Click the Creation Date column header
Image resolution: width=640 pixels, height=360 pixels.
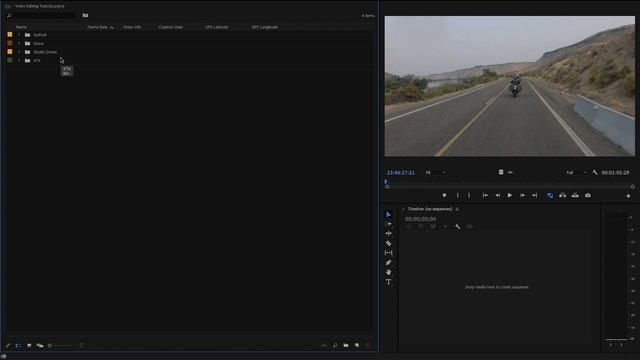click(x=171, y=27)
